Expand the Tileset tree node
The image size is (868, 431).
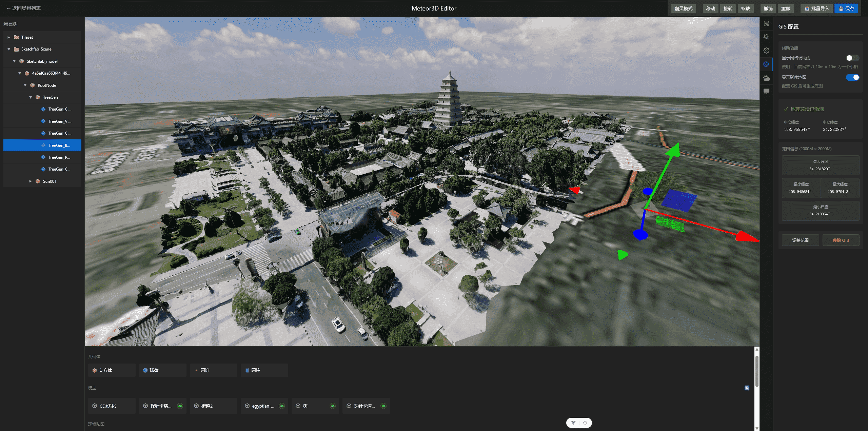click(x=9, y=37)
